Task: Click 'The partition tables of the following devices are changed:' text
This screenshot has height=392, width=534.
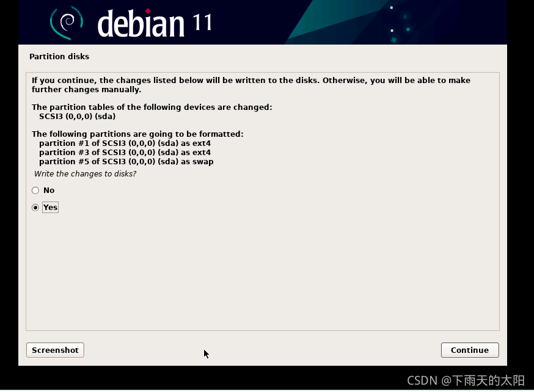Action: coord(152,107)
